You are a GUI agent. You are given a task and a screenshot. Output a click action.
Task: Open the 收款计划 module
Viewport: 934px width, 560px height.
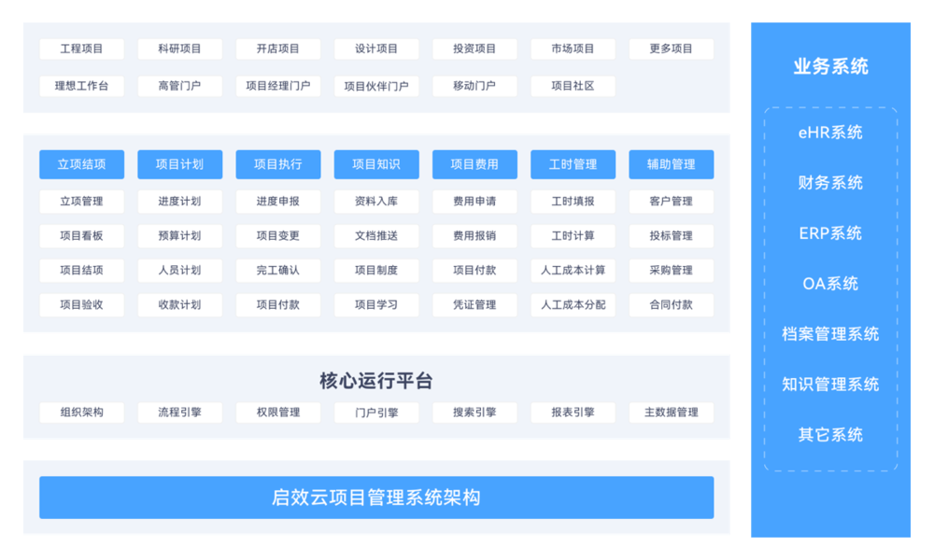click(180, 304)
